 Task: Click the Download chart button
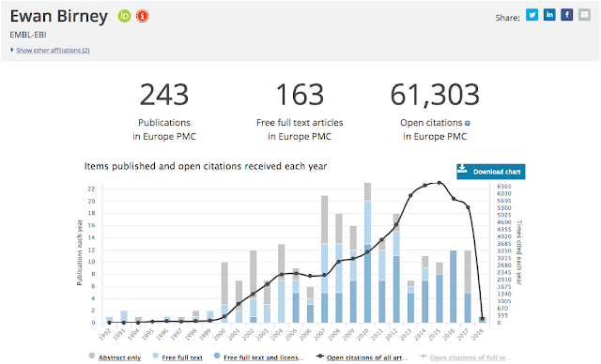491,172
